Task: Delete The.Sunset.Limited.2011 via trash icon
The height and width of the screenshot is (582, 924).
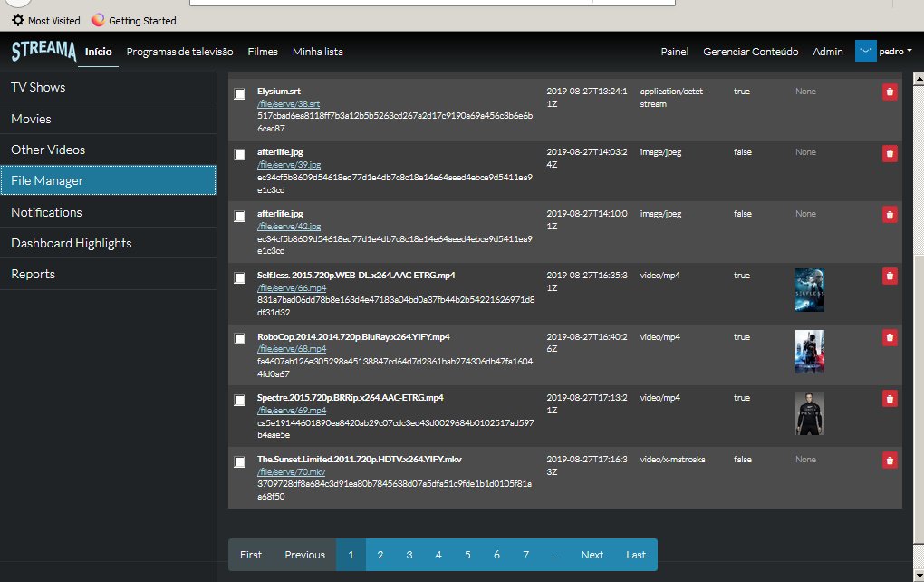Action: click(x=889, y=461)
